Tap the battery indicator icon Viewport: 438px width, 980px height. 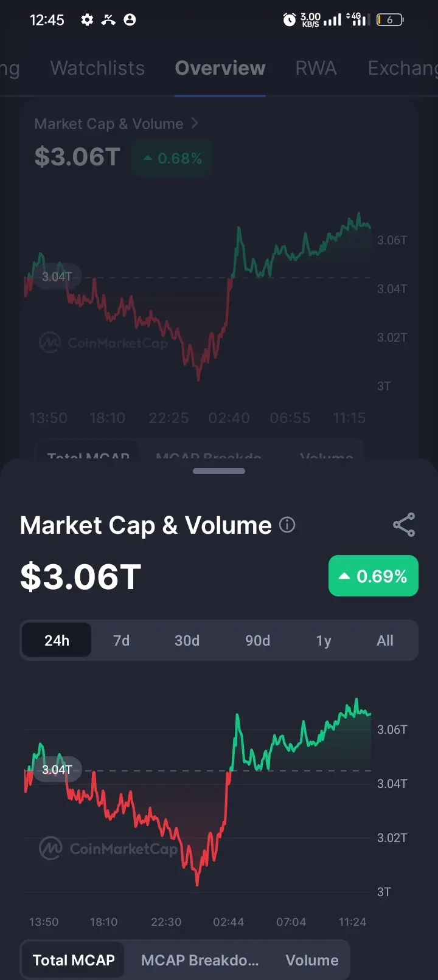(389, 20)
